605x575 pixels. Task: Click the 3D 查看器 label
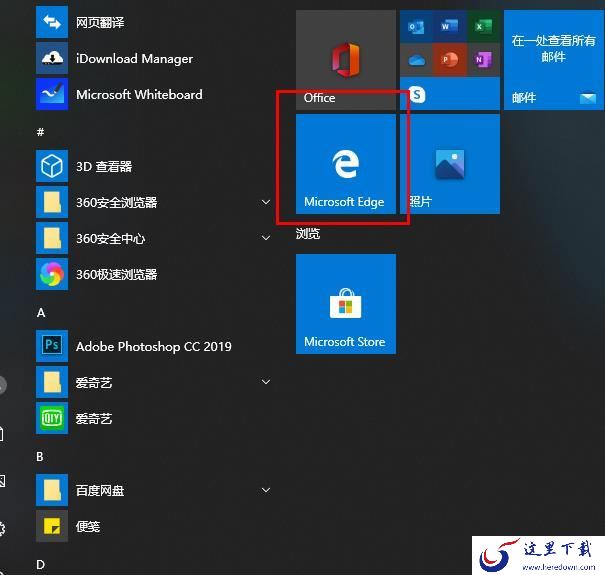coord(104,167)
